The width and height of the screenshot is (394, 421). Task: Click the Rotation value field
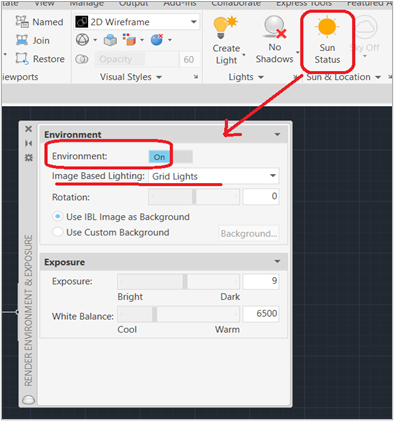click(x=261, y=196)
